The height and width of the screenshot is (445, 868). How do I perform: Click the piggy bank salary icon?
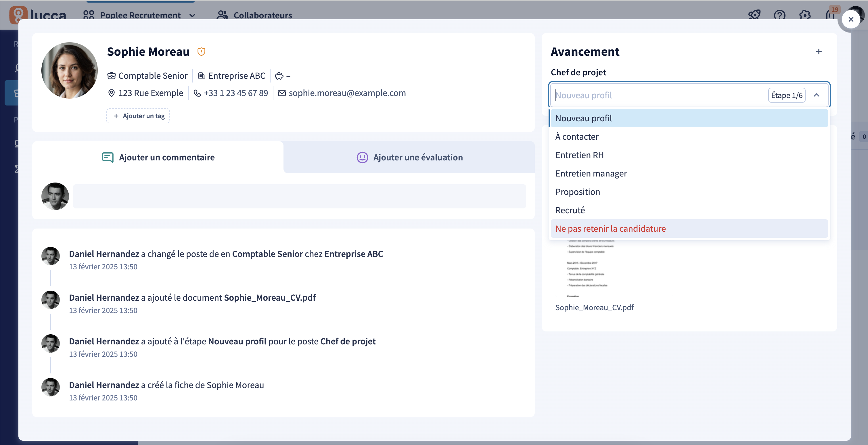(279, 76)
